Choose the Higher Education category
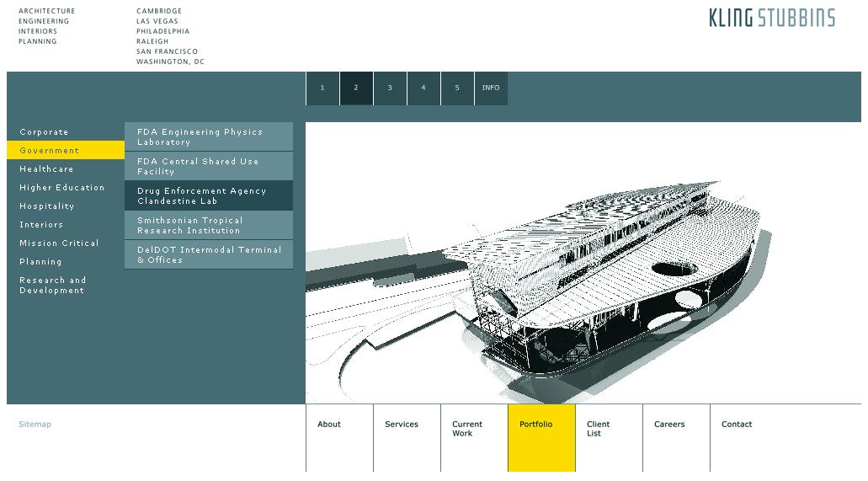868x481 pixels. [62, 188]
